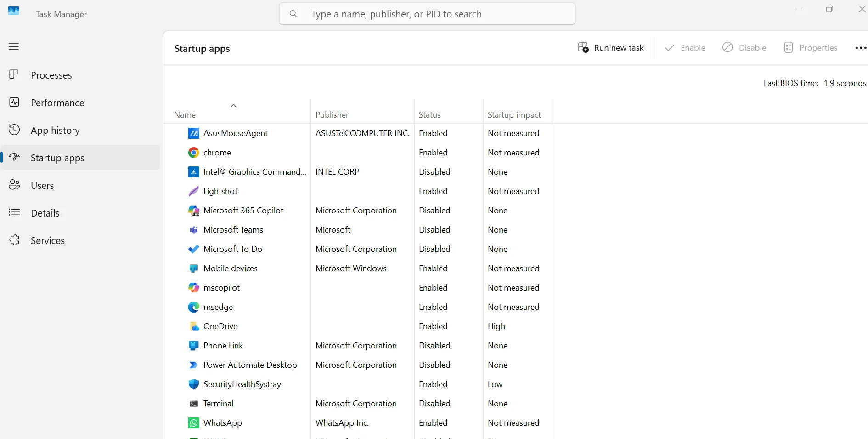The image size is (868, 439).
Task: Click the Users people icon
Action: coord(14,185)
